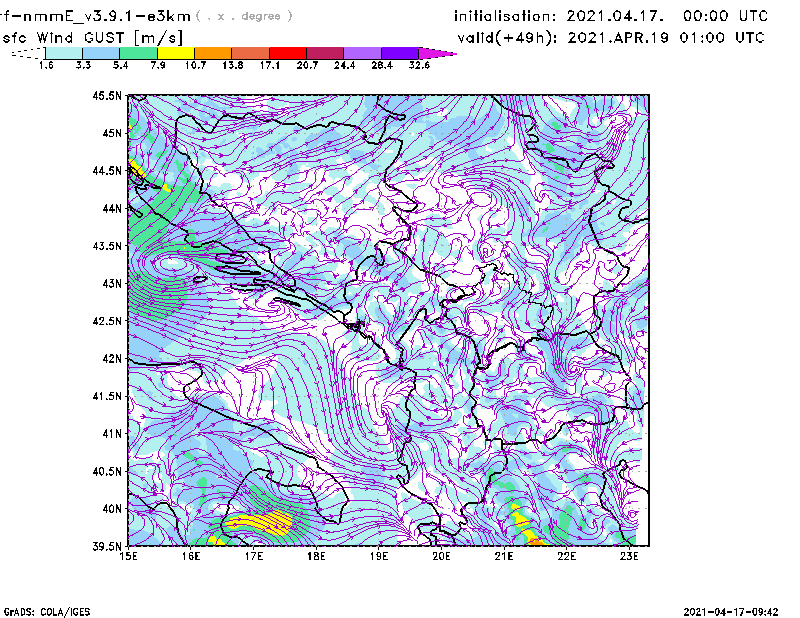The image size is (800, 618).
Task: Click the violet 28.4–32.6 legend swatch
Action: tap(400, 53)
